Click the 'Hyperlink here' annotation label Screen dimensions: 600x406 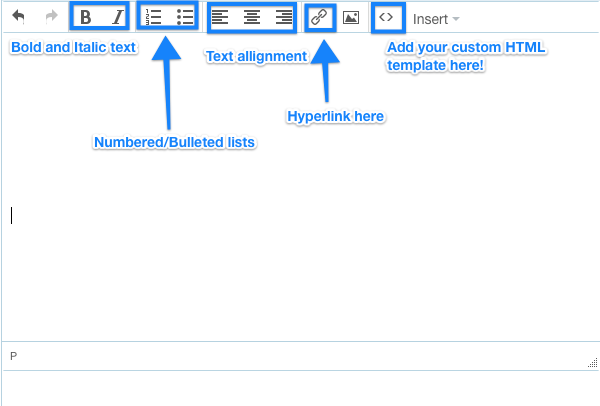pos(336,116)
